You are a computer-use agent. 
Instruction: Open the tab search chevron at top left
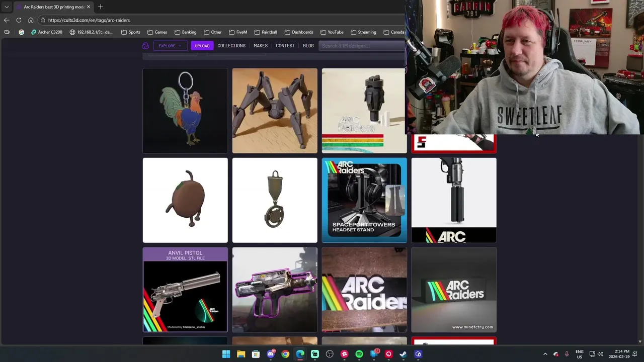pos(7,7)
